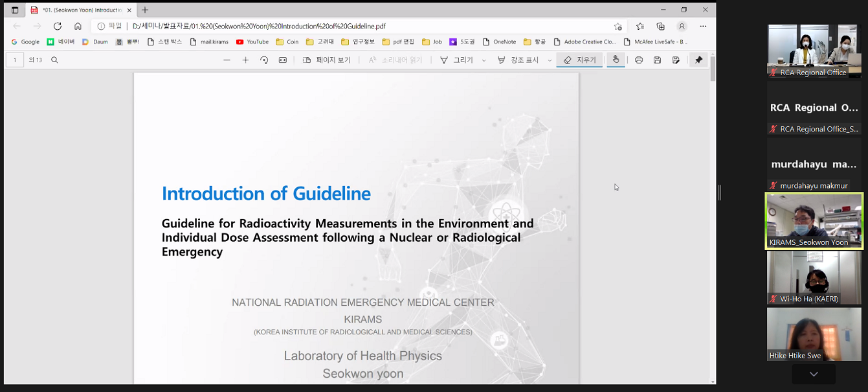Open the 네이버 bookmark

pos(61,42)
